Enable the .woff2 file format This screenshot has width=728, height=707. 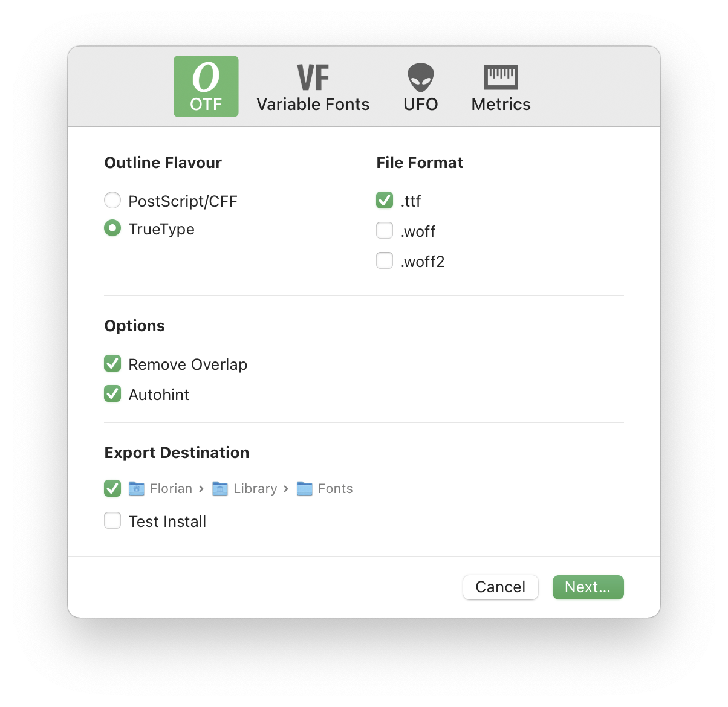pyautogui.click(x=385, y=260)
